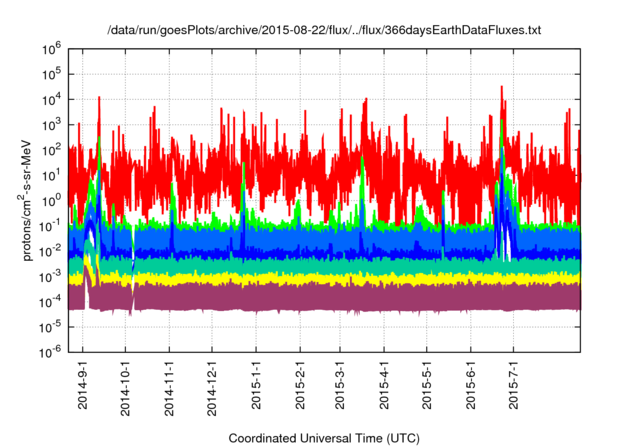Select the 2015-2-1 date tick label
The width and height of the screenshot is (640, 448).
[300, 386]
